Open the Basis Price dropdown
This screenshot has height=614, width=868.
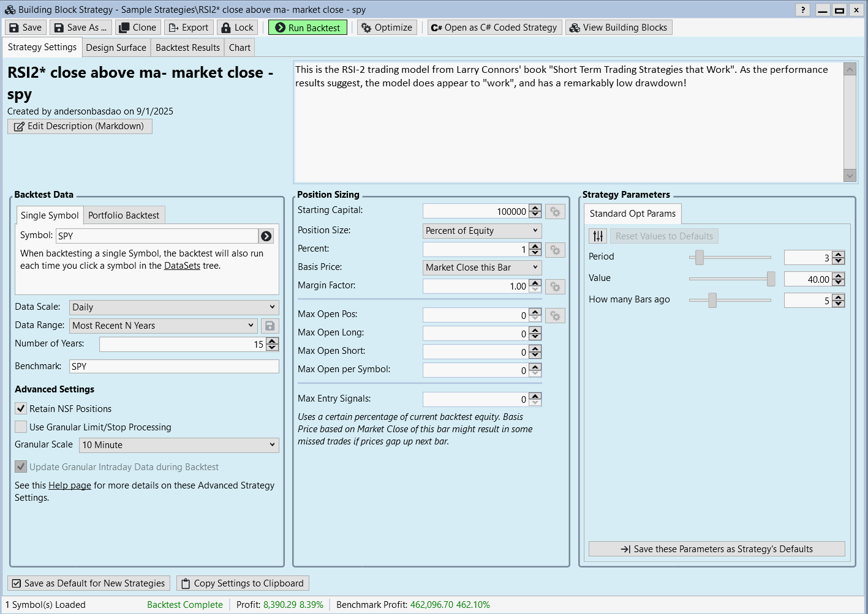click(482, 268)
